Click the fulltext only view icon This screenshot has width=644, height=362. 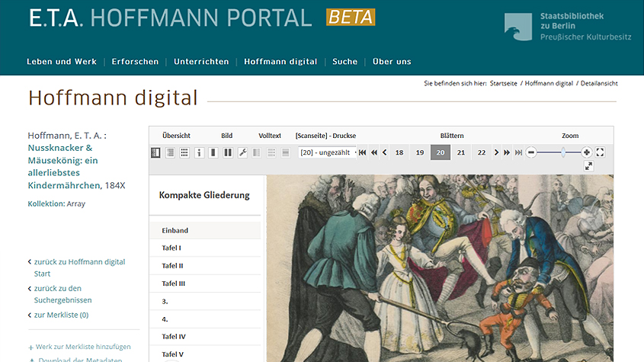point(286,152)
